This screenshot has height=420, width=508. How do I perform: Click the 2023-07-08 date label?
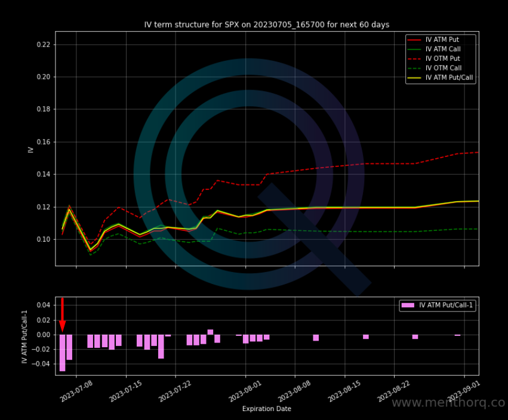(76, 391)
